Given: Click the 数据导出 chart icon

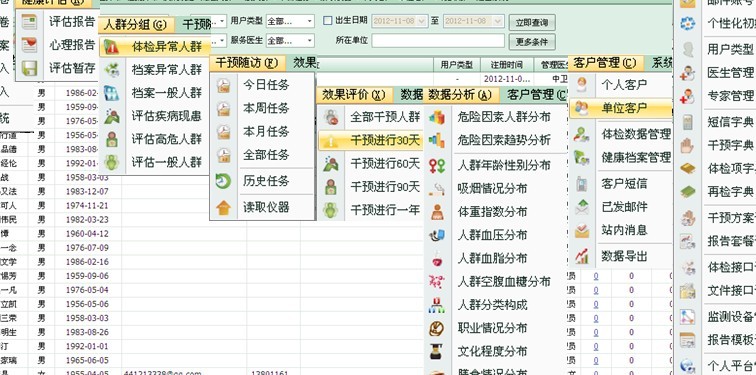Looking at the screenshot, I should click(x=582, y=256).
